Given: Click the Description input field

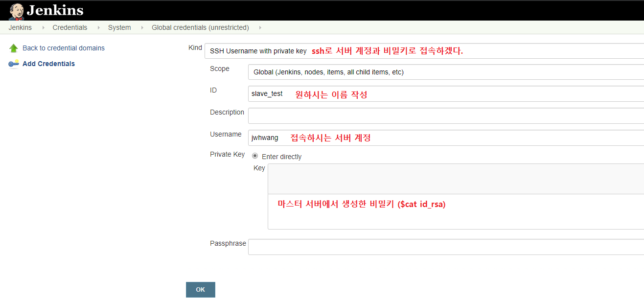Looking at the screenshot, I should coord(446,116).
